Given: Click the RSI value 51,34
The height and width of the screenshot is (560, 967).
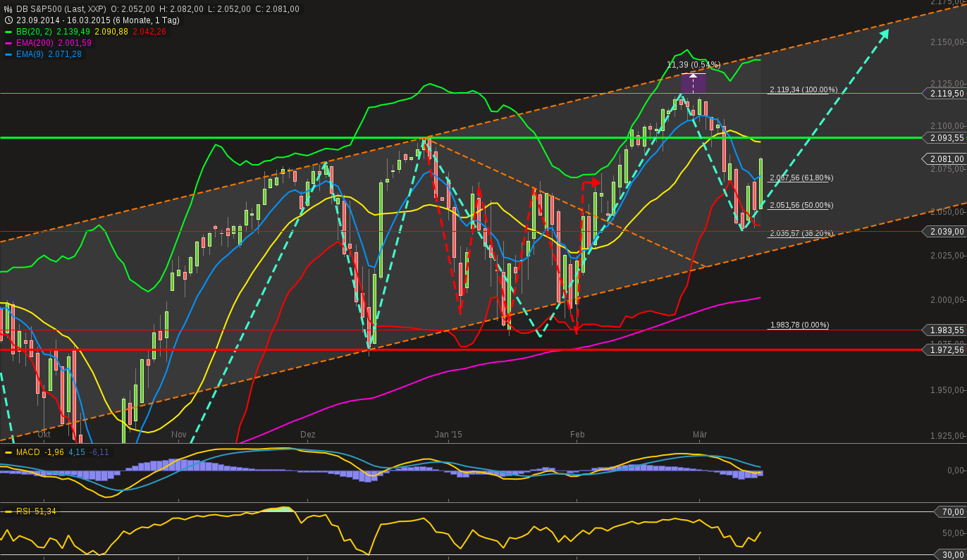Looking at the screenshot, I should tap(45, 511).
